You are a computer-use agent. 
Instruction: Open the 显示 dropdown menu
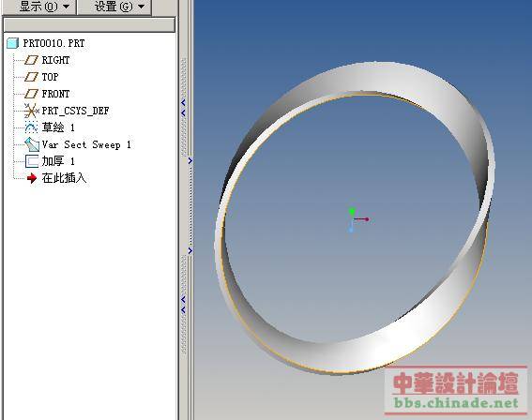tap(44, 7)
